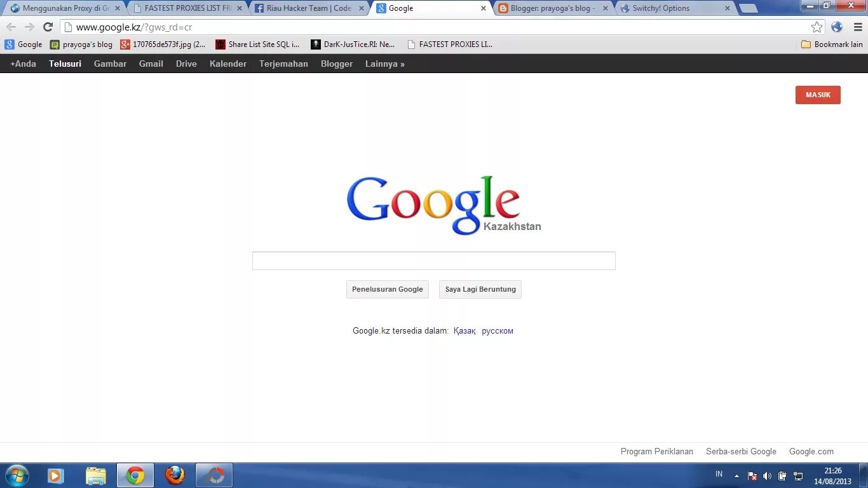Click the Saya Lagi Beruntung button
The height and width of the screenshot is (488, 868).
(x=480, y=289)
